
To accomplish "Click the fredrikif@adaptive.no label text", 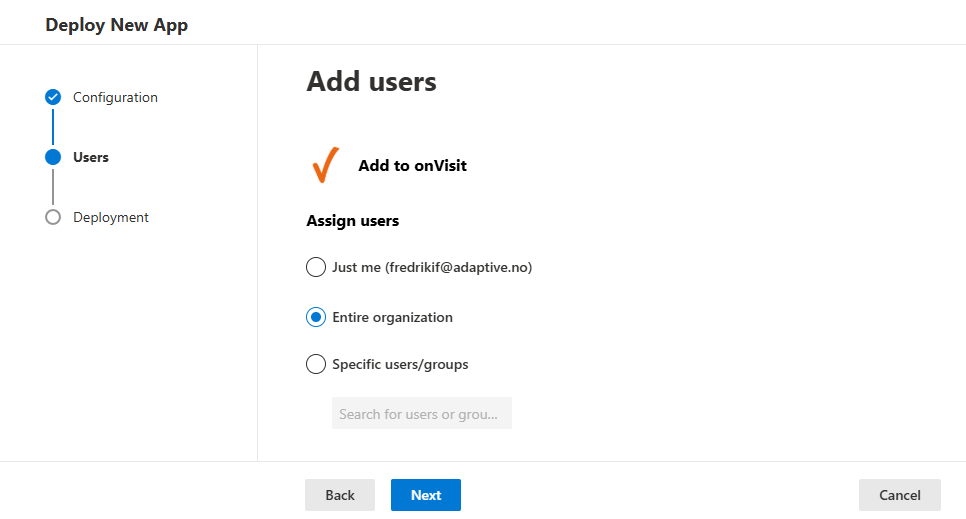I will click(459, 267).
